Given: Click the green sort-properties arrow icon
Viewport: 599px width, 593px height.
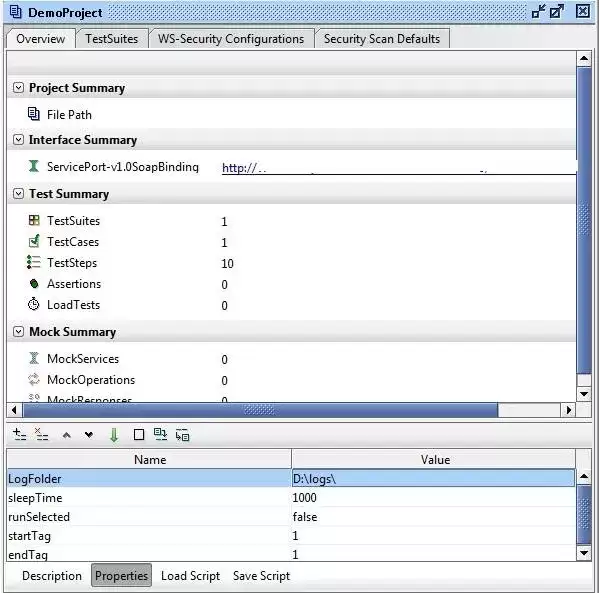Looking at the screenshot, I should [114, 435].
